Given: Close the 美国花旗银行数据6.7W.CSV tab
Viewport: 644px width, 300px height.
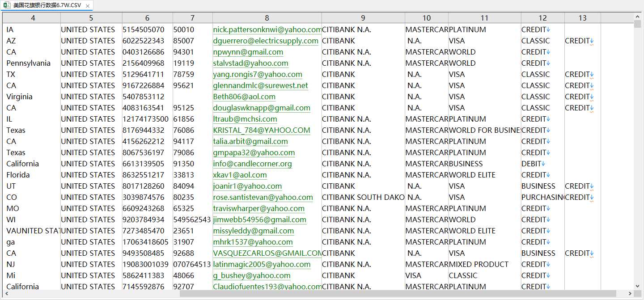Looking at the screenshot, I should (88, 6).
